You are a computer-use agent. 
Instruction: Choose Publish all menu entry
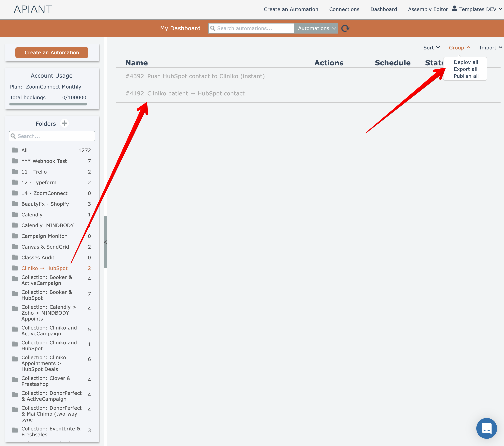point(466,76)
